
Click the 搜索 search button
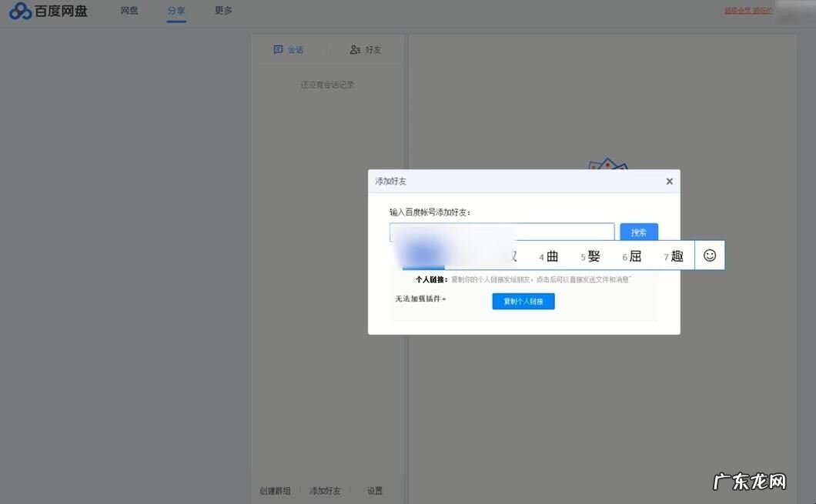pos(638,231)
